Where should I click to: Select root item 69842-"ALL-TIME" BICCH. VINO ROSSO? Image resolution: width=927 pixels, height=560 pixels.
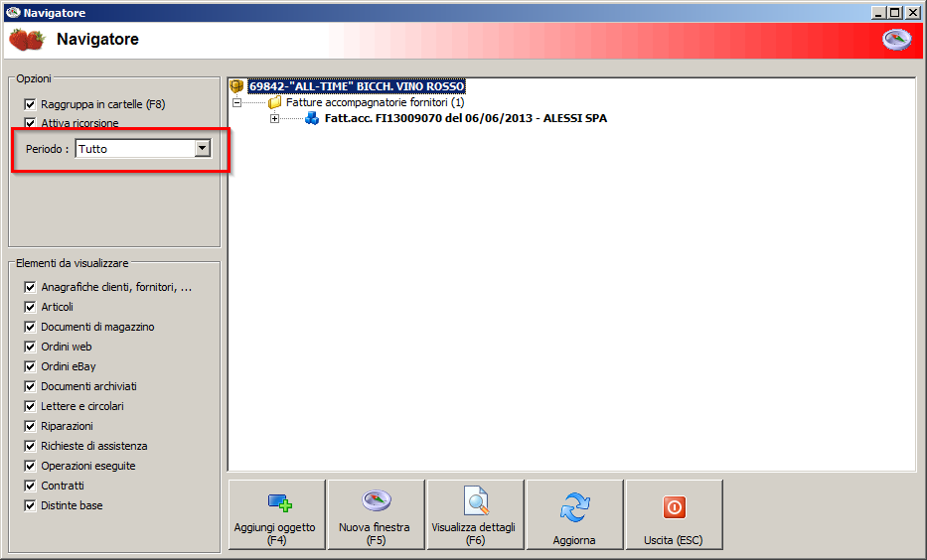(x=357, y=86)
